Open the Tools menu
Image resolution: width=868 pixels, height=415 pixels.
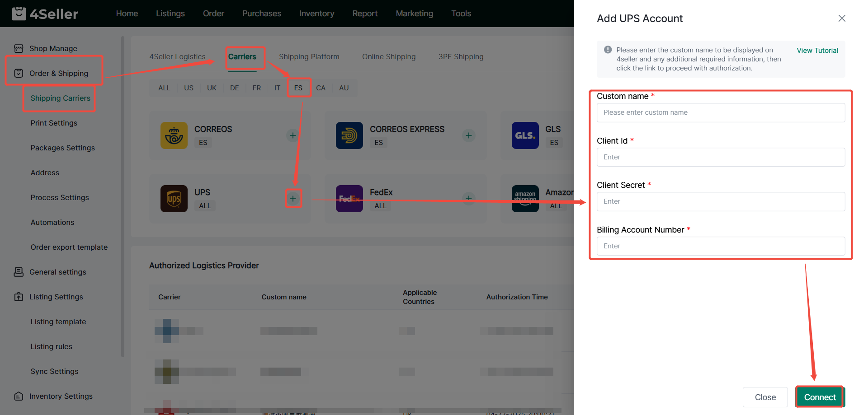pyautogui.click(x=461, y=14)
